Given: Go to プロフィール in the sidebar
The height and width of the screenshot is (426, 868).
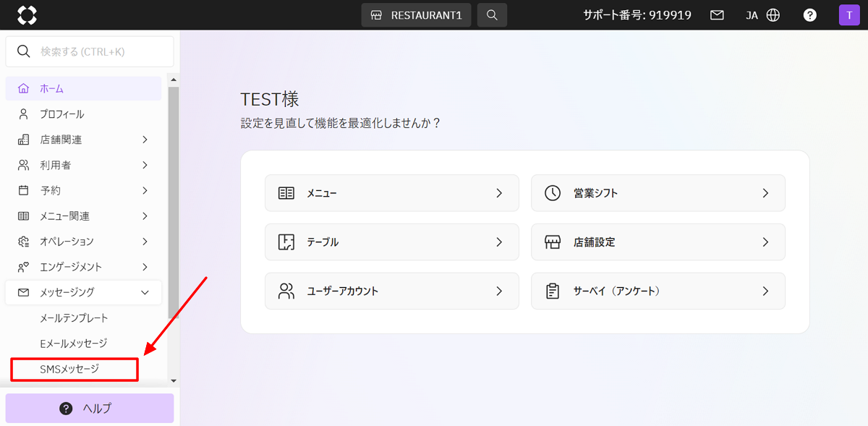Looking at the screenshot, I should 61,114.
